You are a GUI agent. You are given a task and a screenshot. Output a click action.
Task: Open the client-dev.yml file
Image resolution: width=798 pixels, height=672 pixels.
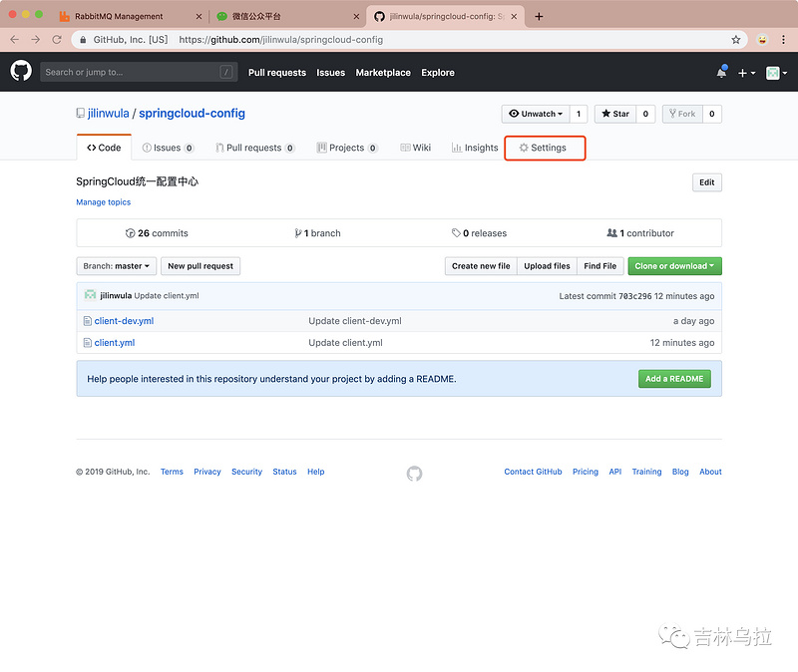point(124,321)
